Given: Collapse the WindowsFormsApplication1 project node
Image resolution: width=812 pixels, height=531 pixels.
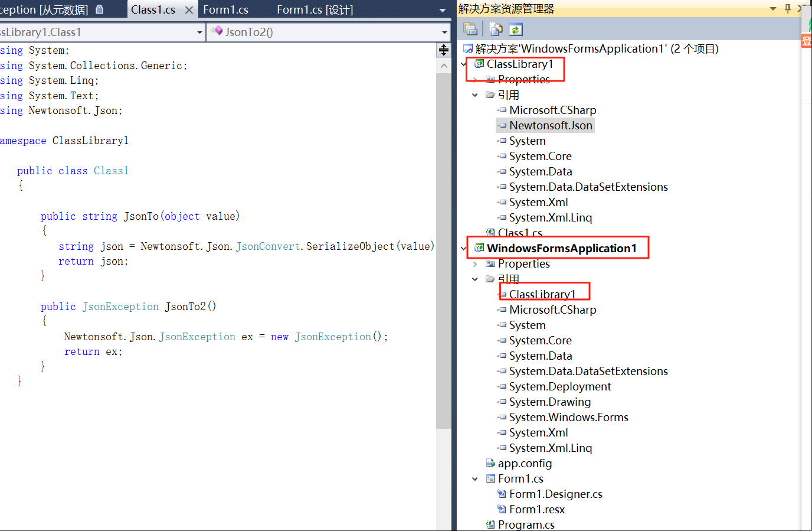Looking at the screenshot, I should [463, 249].
